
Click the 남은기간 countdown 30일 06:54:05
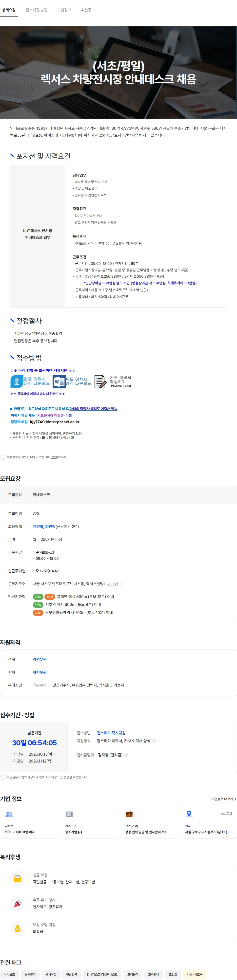tap(34, 743)
